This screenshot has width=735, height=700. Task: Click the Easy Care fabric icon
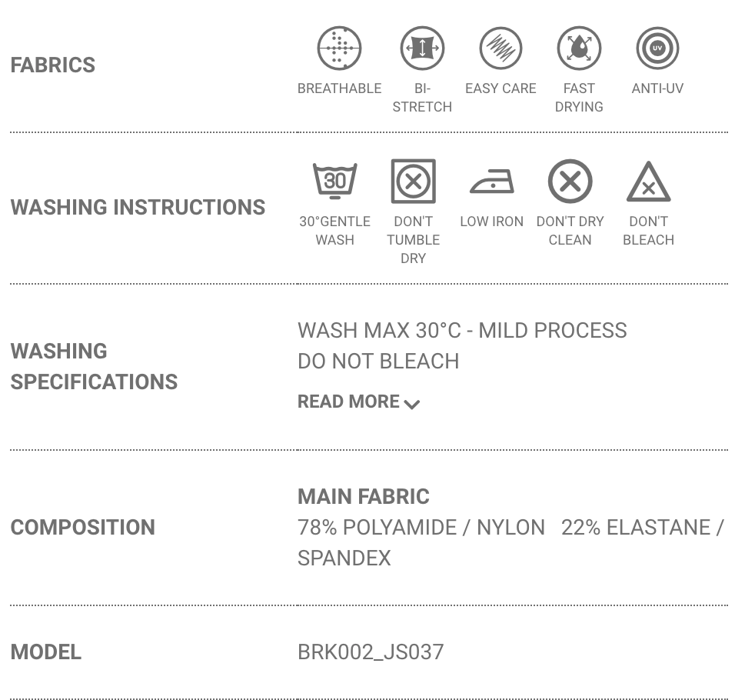pyautogui.click(x=501, y=48)
